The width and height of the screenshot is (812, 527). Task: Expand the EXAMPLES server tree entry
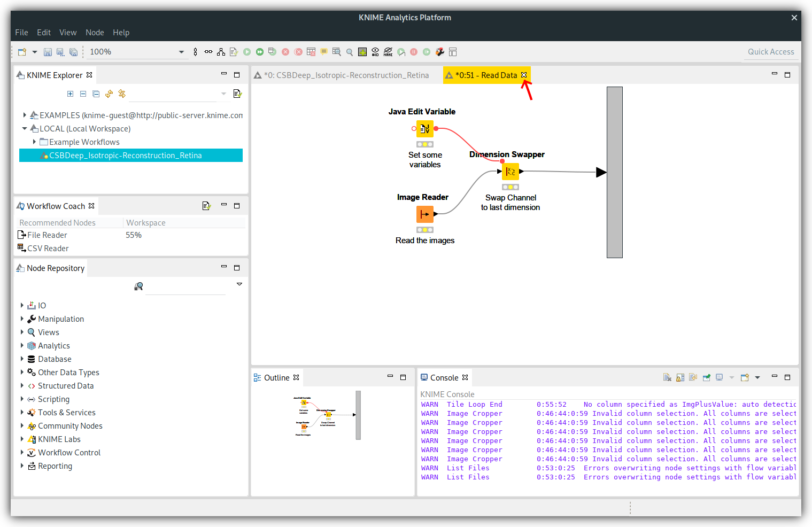tap(25, 115)
